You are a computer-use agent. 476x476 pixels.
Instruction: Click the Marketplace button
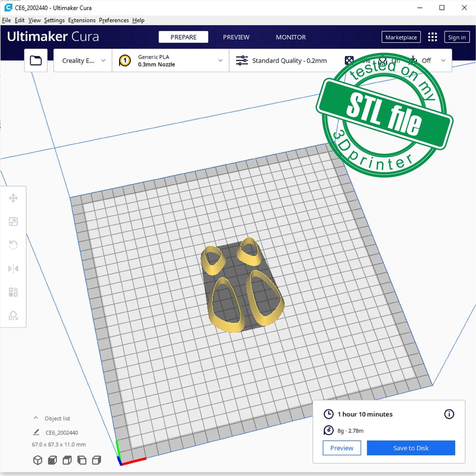pos(401,37)
